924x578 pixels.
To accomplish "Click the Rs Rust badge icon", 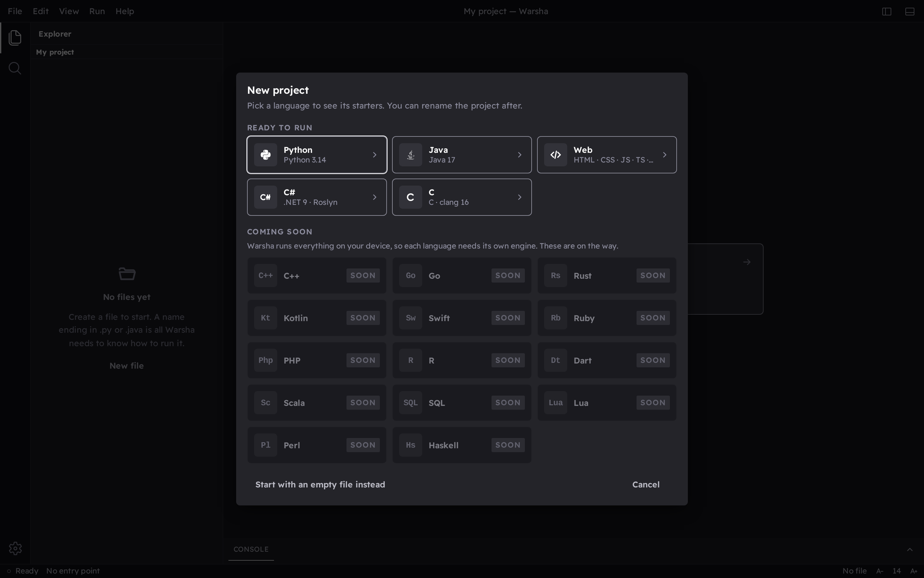I will pyautogui.click(x=556, y=276).
